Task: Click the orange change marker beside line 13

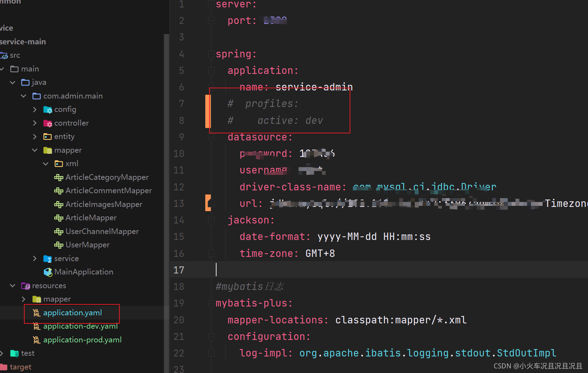Action: (207, 203)
